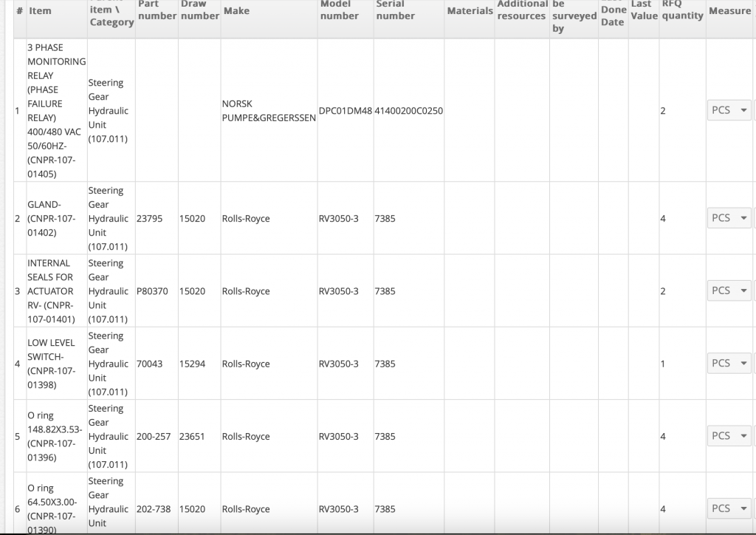756x535 pixels.
Task: Expand PCS dropdown for O ring 148.82X3.53
Action: (x=728, y=436)
